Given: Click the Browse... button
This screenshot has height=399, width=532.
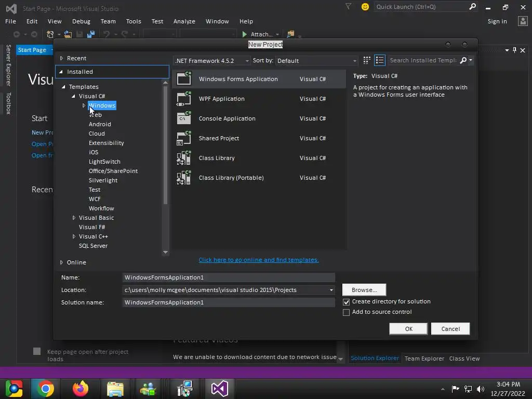Looking at the screenshot, I should (x=364, y=290).
